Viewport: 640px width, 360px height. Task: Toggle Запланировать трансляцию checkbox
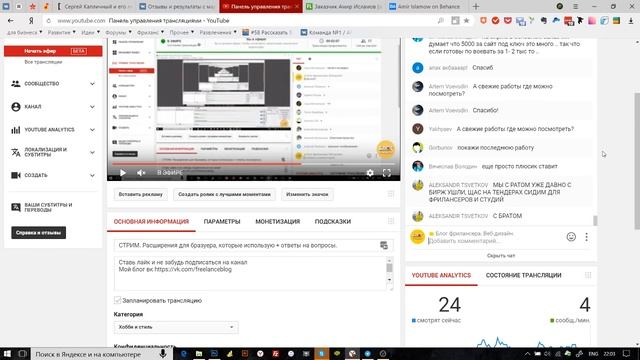[118, 300]
